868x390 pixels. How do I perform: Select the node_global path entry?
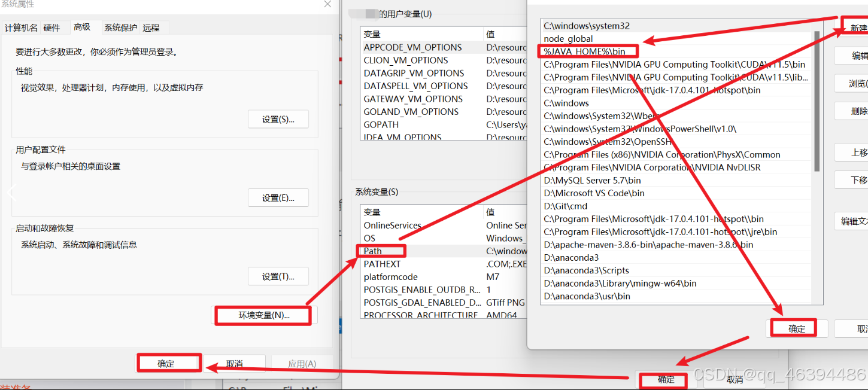[x=676, y=39]
